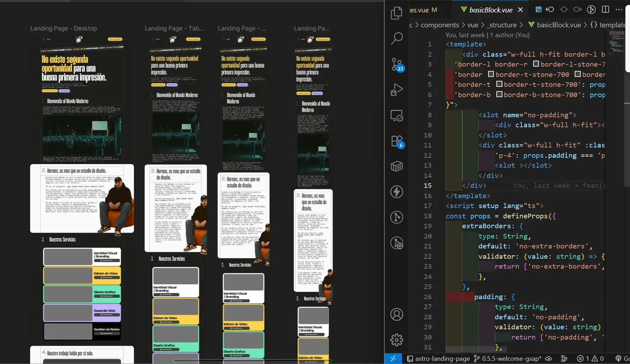
Task: Select the Landing Page - Desktop frame title
Action: [63, 28]
